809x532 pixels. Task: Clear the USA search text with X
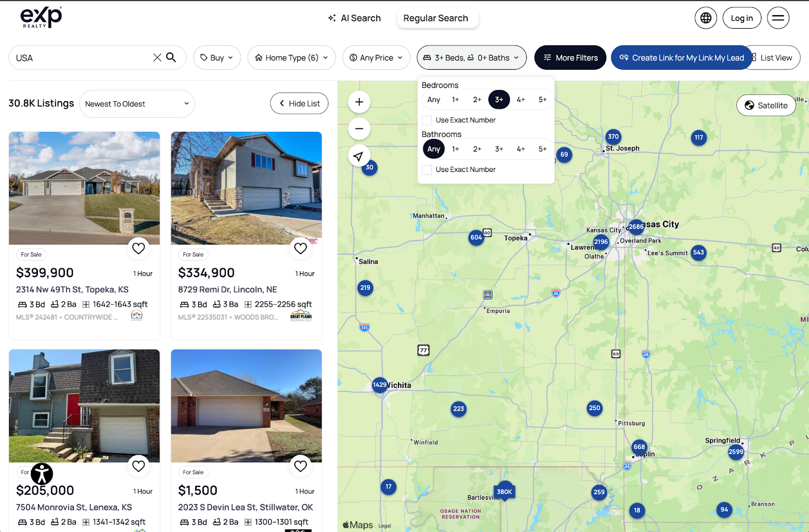(x=157, y=58)
